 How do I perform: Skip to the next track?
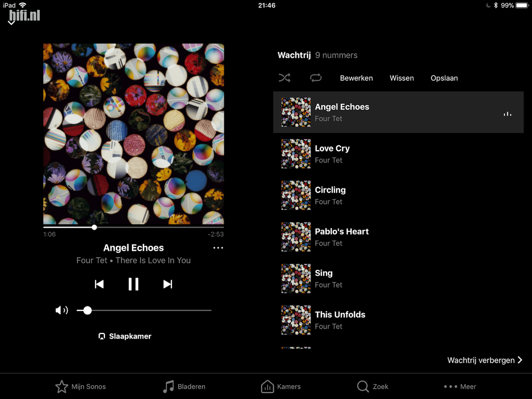point(168,284)
